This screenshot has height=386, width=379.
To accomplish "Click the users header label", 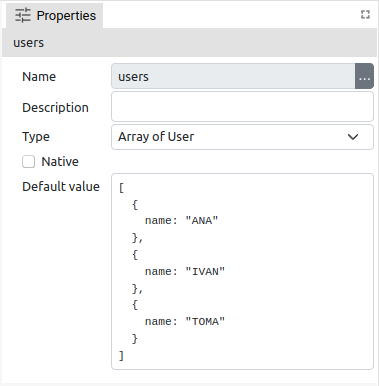I will (29, 43).
